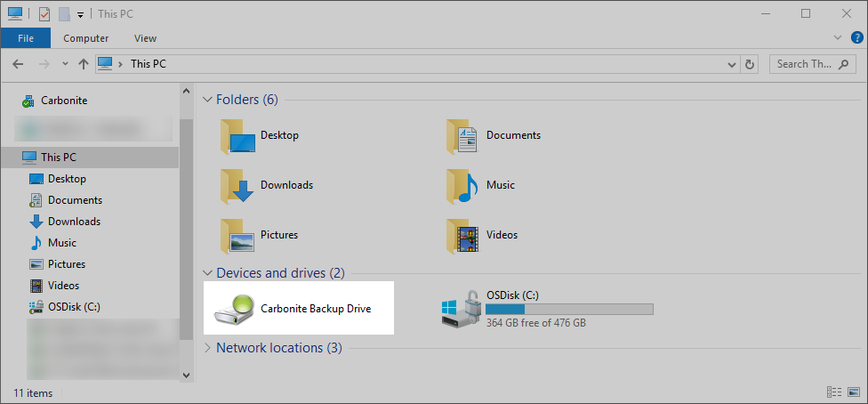
Task: Open the Customize Quick Access Toolbar dropdown
Action: (80, 15)
